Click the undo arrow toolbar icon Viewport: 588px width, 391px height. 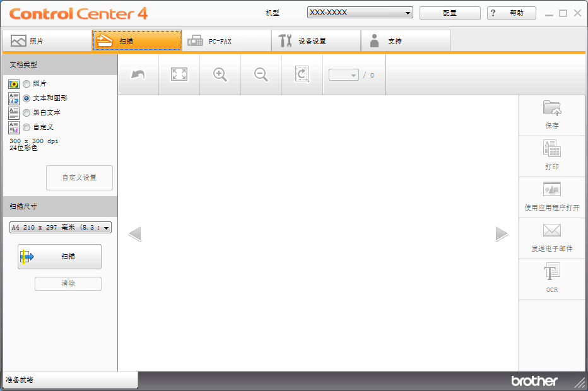point(138,74)
